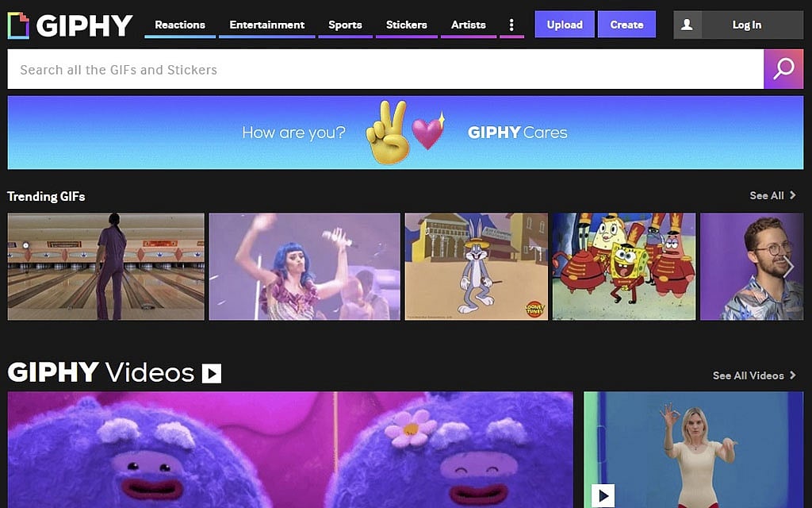
Task: Click the Log In button
Action: [747, 25]
